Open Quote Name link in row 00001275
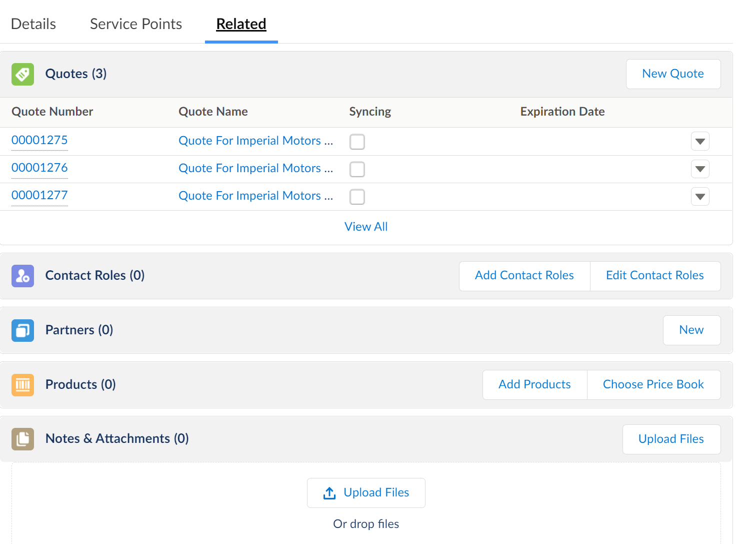The image size is (756, 544). click(x=255, y=141)
